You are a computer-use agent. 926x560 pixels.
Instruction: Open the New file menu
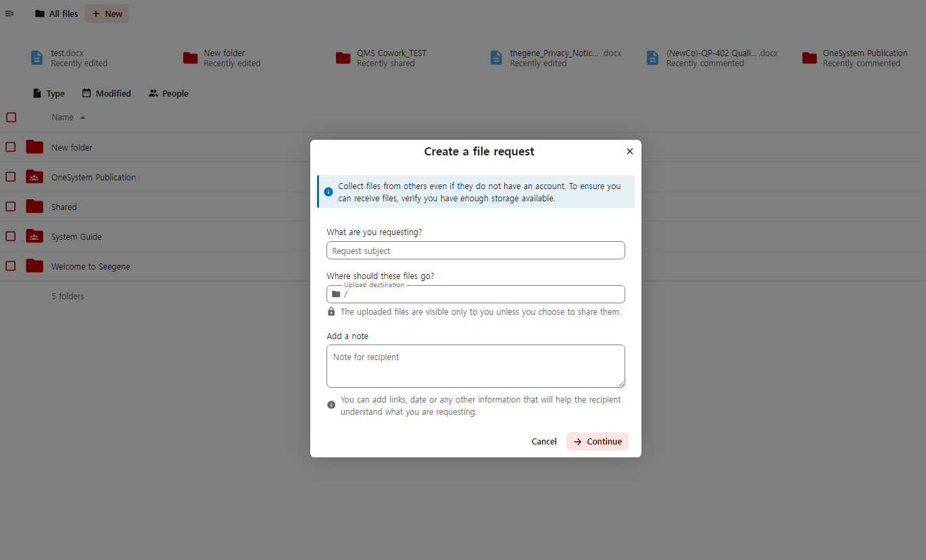107,14
